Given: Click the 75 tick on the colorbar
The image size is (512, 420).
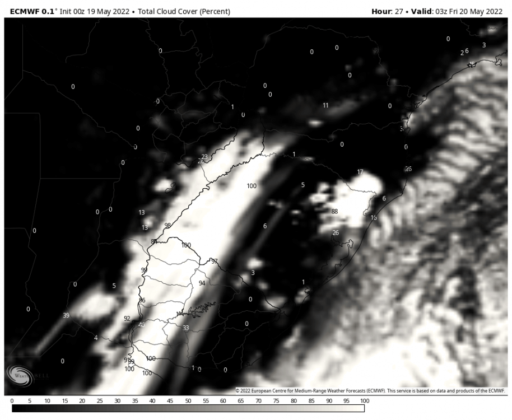Looking at the screenshot, I should click(x=276, y=401).
